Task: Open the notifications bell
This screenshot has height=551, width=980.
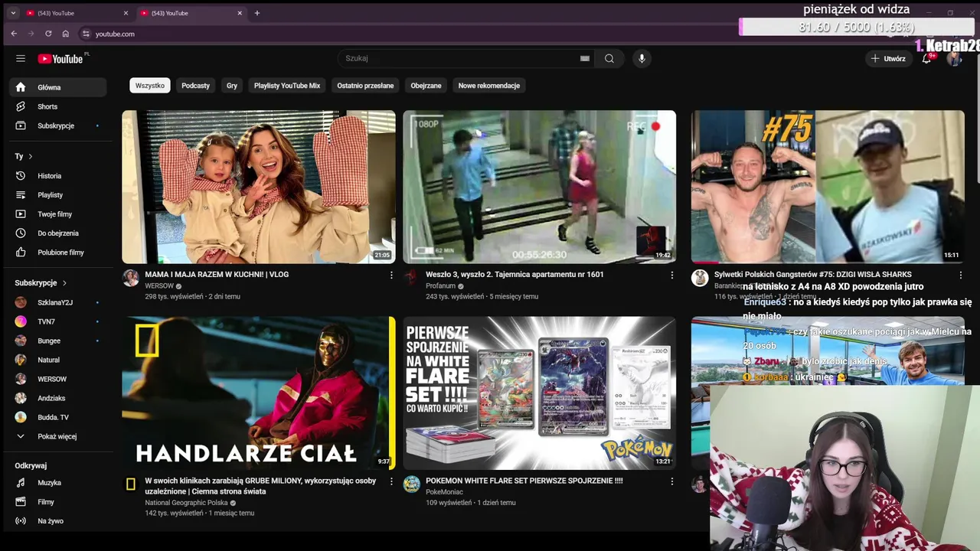Action: [x=926, y=58]
